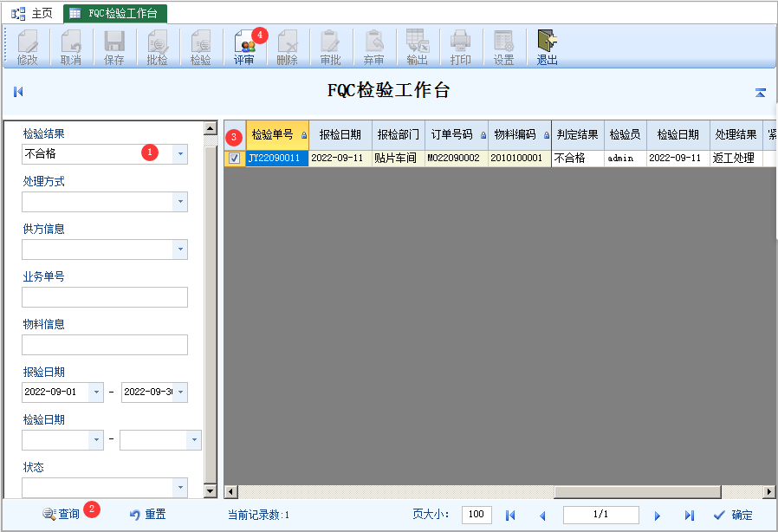The width and height of the screenshot is (778, 532).
Task: Sort by the 判定结果 column header
Action: (578, 135)
